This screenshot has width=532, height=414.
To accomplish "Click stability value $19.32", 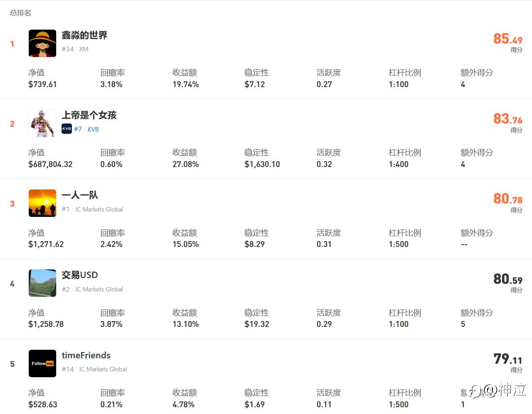I will click(x=257, y=324).
